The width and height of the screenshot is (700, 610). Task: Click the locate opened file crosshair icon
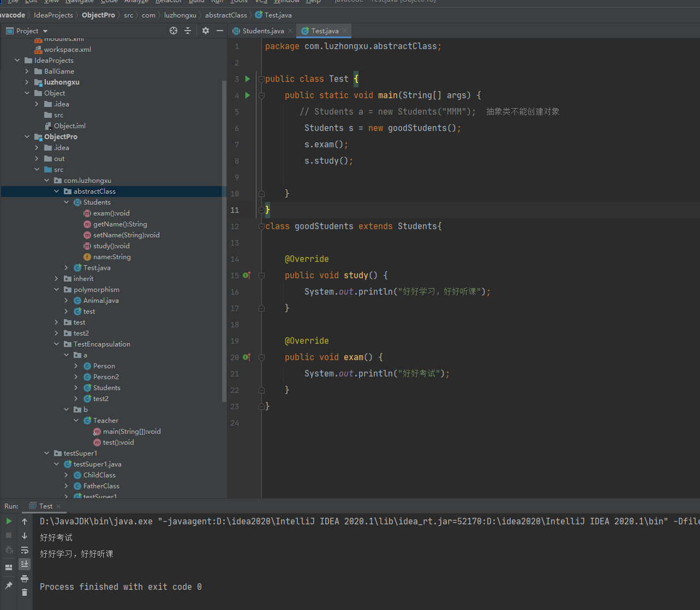point(173,31)
